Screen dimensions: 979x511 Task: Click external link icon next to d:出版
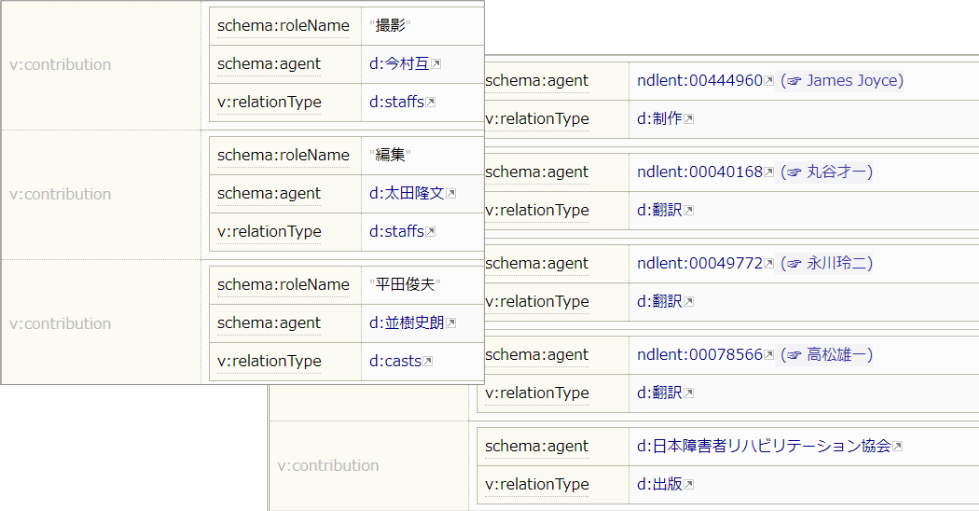[x=688, y=485]
